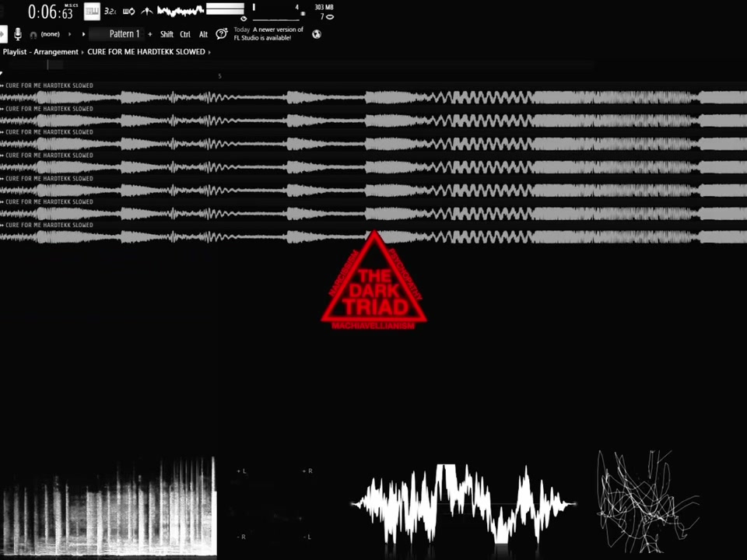747x560 pixels.
Task: Toggle the magnet snap icon
Action: (x=33, y=35)
